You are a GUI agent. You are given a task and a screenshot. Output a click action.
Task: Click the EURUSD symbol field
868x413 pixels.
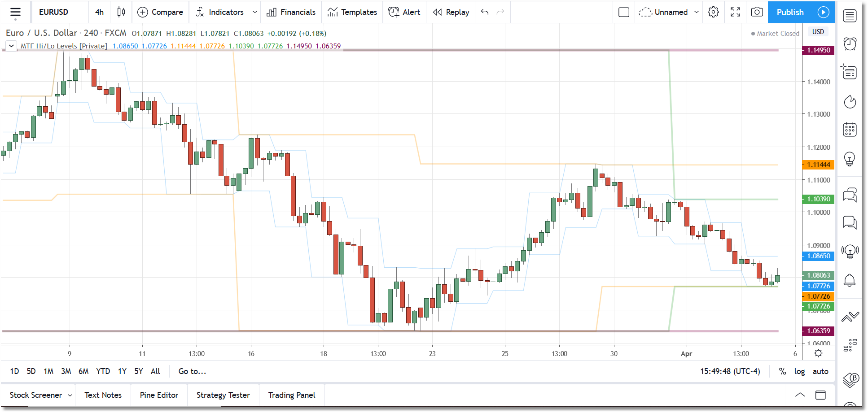point(54,12)
